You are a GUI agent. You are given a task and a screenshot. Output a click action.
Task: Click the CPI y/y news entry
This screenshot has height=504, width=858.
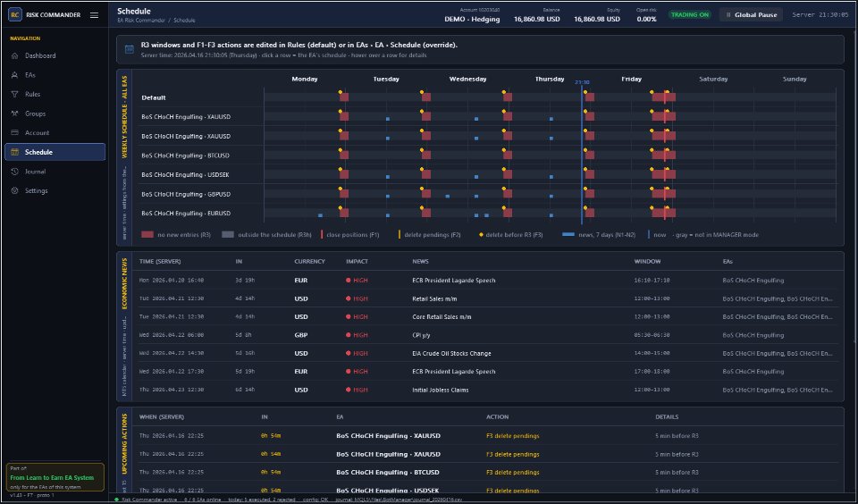[x=421, y=335]
